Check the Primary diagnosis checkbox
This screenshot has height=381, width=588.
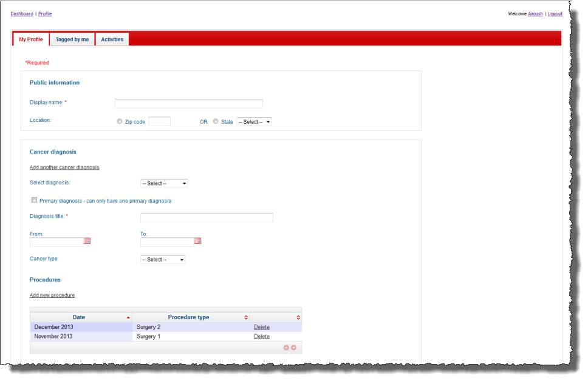(34, 200)
